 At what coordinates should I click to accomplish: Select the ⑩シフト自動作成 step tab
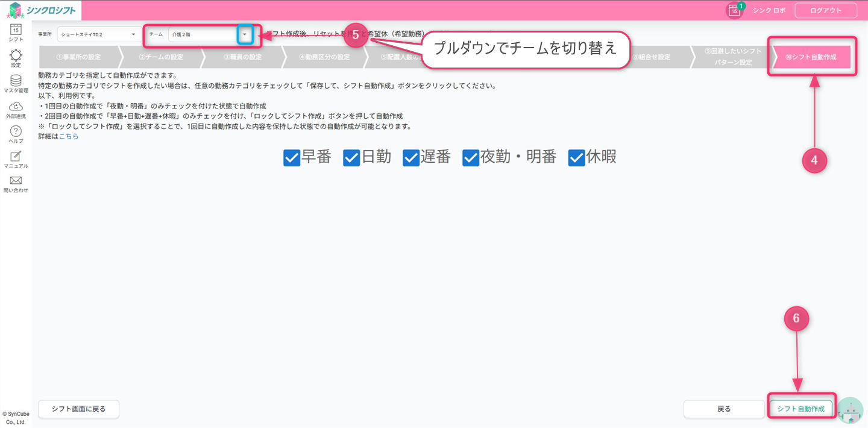811,57
